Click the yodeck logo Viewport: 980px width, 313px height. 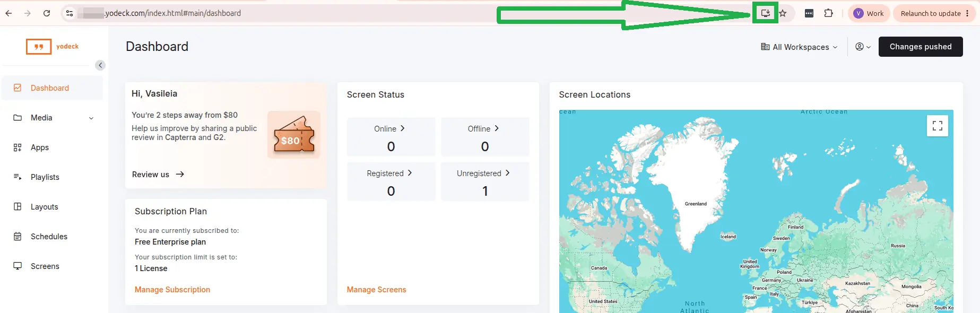tap(53, 47)
